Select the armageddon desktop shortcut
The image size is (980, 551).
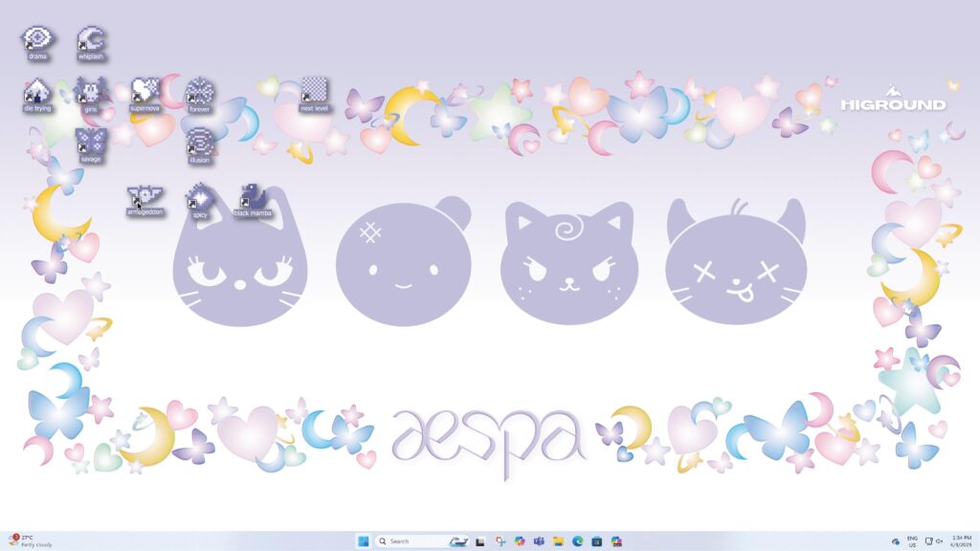(145, 200)
